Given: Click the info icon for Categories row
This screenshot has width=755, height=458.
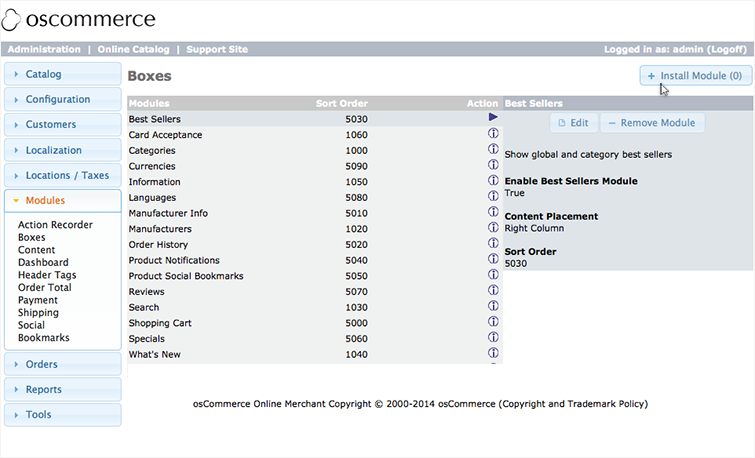Looking at the screenshot, I should click(x=493, y=149).
